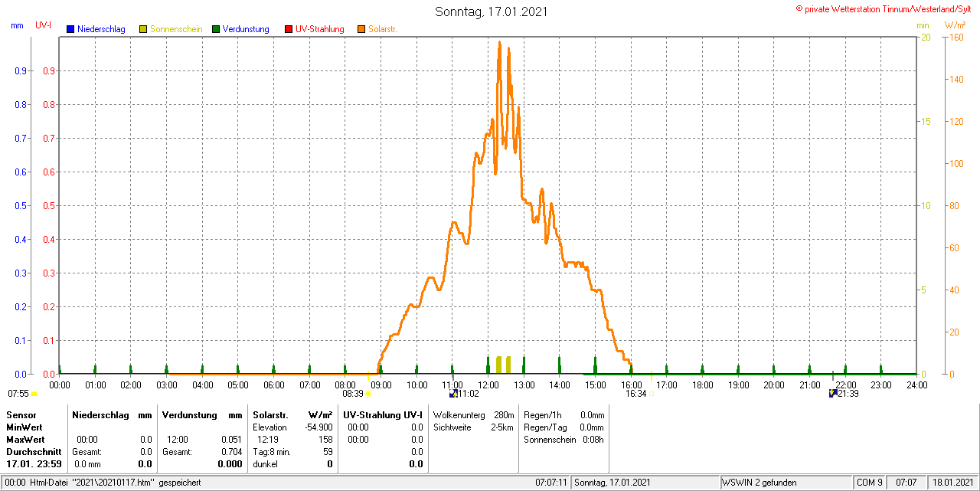Click the Verdunstung max value 0.051

click(231, 440)
